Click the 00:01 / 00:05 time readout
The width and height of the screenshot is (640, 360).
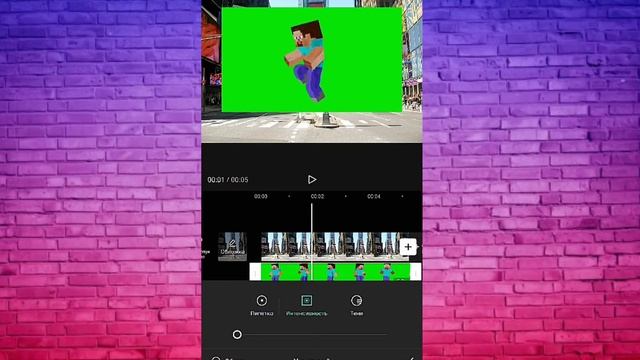[x=228, y=180]
